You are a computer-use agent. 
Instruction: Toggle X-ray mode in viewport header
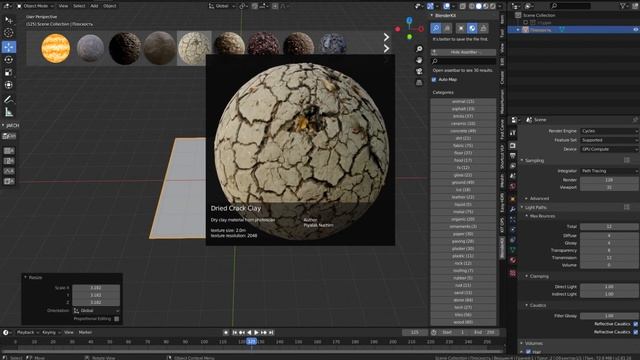(463, 6)
